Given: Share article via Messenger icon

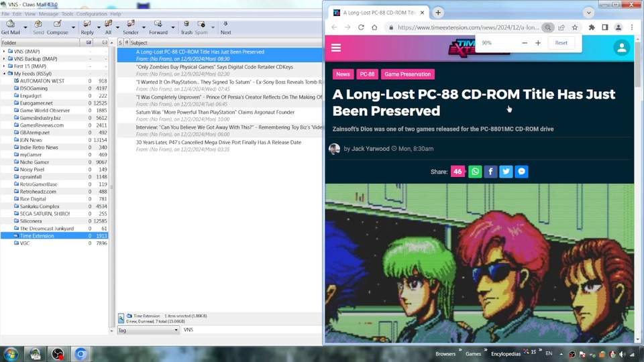Looking at the screenshot, I should [522, 172].
